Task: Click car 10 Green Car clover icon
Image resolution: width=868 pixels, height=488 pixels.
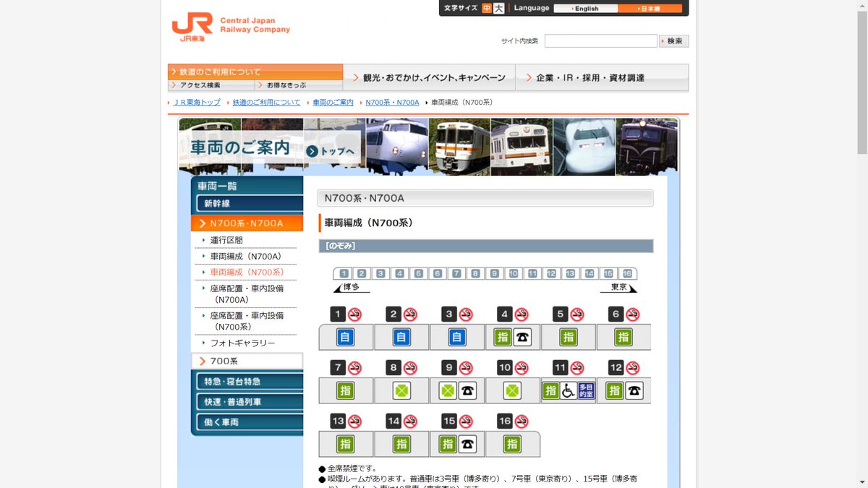Action: 512,390
